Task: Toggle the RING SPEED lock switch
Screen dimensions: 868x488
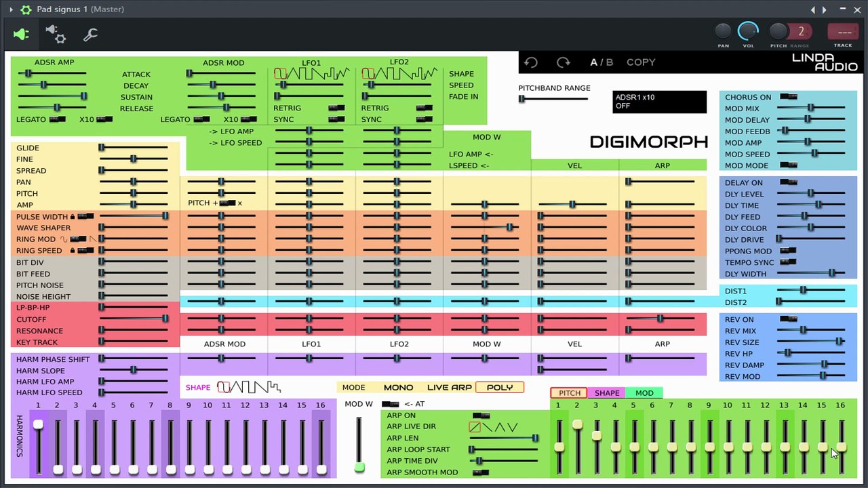Action: point(85,250)
